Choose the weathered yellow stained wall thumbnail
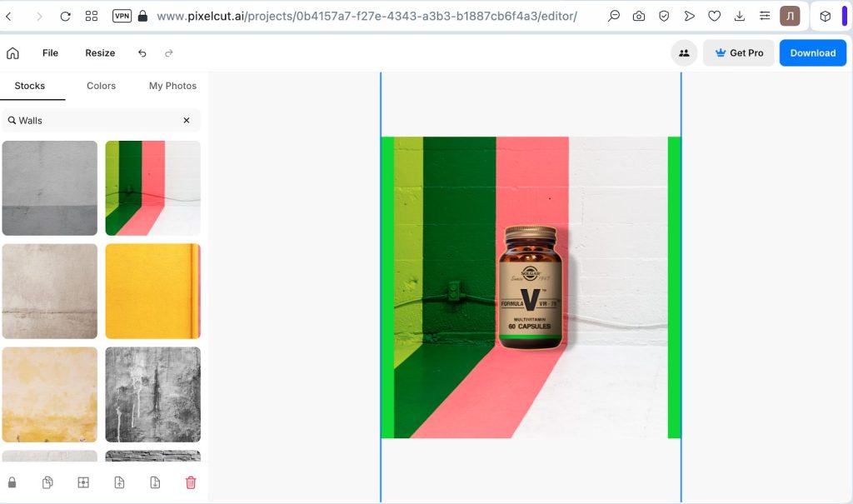The width and height of the screenshot is (853, 504). pyautogui.click(x=49, y=395)
